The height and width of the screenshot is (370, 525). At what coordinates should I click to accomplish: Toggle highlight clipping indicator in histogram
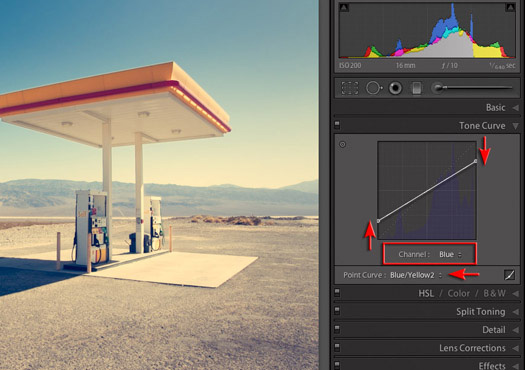click(510, 7)
